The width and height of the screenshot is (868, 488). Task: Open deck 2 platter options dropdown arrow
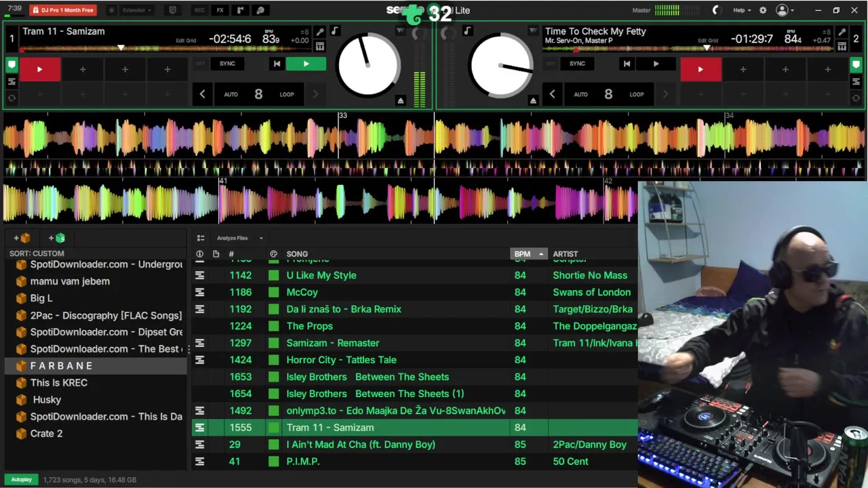[x=533, y=31]
